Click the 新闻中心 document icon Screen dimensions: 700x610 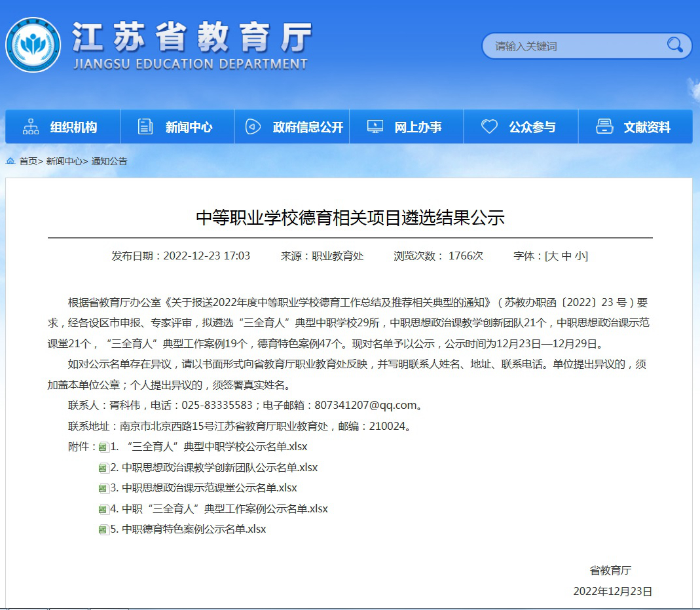click(145, 127)
